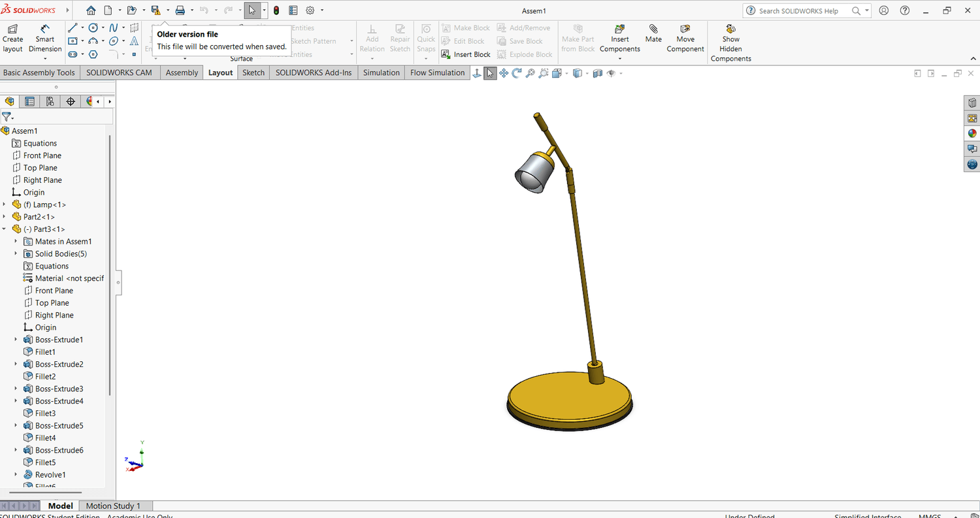Open the Motion Study 1 tab
The height and width of the screenshot is (518, 980).
[x=113, y=506]
